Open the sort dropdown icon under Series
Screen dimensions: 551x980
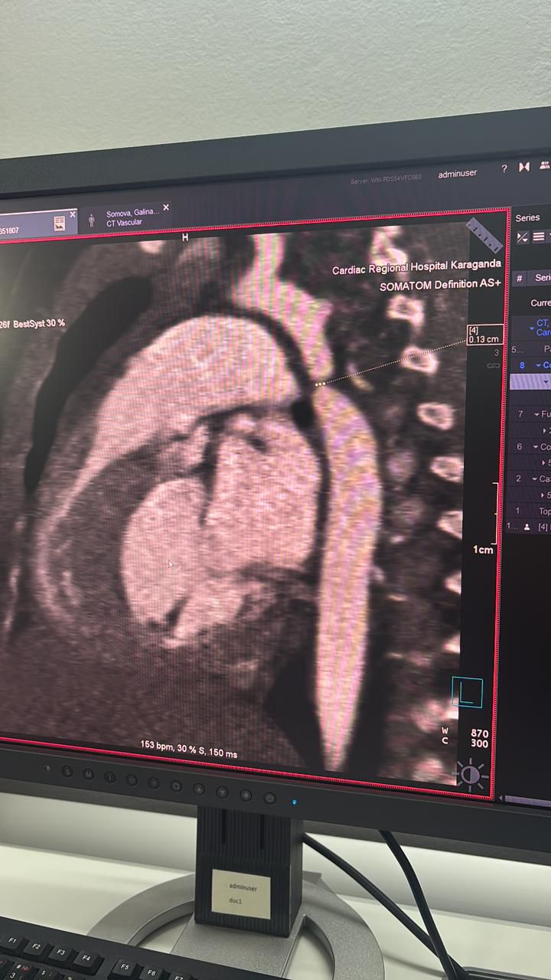[x=523, y=238]
